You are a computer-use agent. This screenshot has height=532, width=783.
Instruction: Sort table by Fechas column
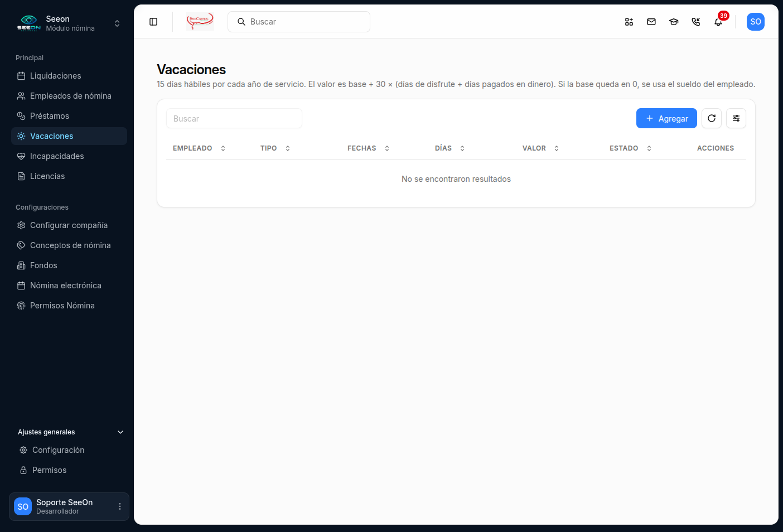369,148
